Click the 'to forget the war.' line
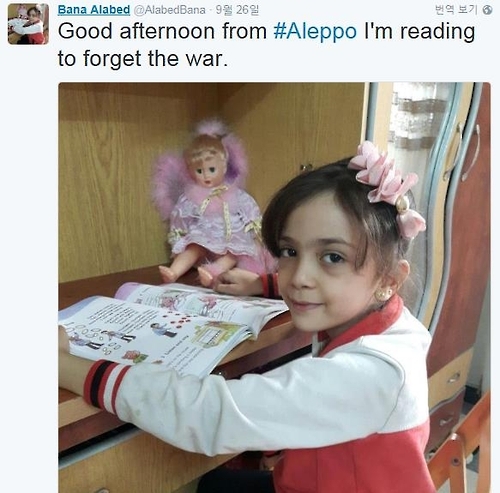The height and width of the screenshot is (493, 500). 143,59
